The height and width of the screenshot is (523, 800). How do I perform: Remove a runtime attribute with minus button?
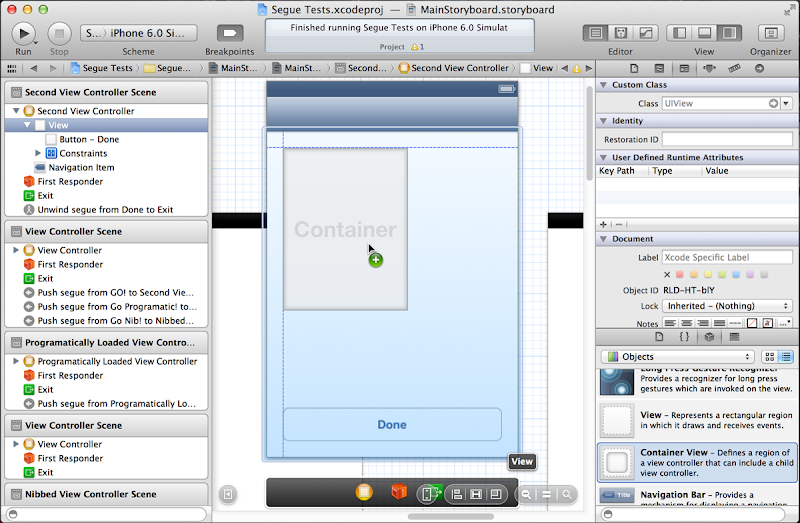(x=619, y=224)
